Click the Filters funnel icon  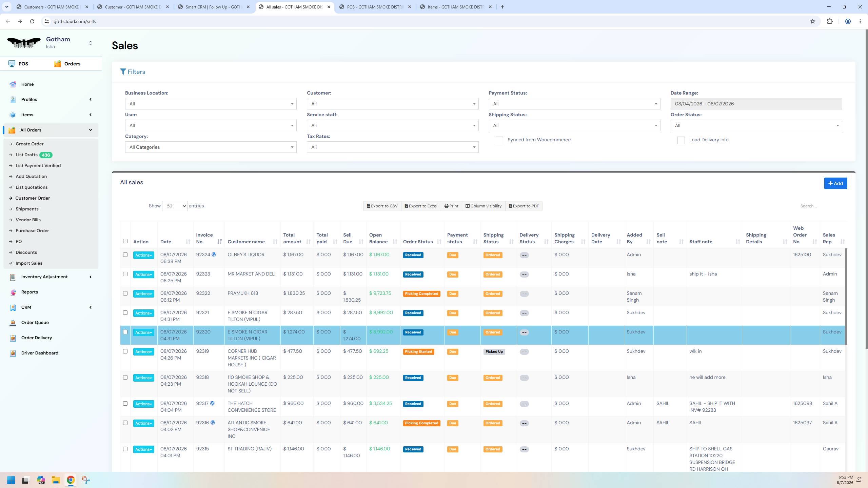(x=123, y=72)
